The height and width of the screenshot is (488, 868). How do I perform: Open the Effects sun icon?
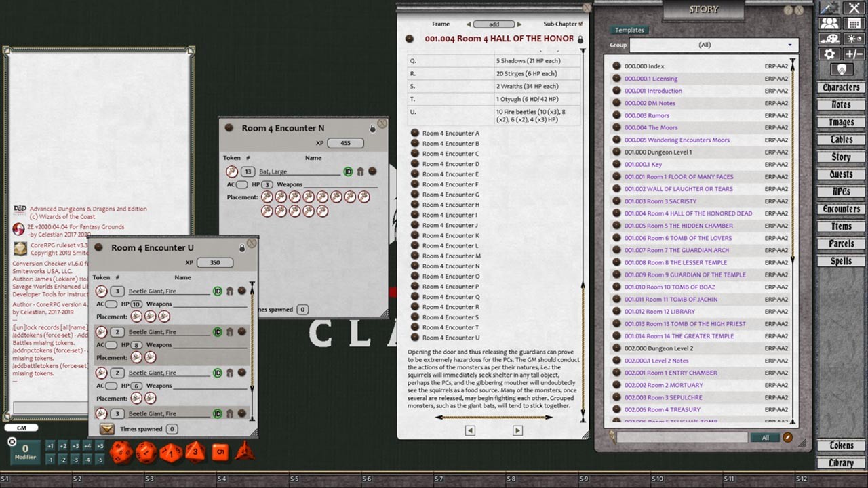point(853,38)
